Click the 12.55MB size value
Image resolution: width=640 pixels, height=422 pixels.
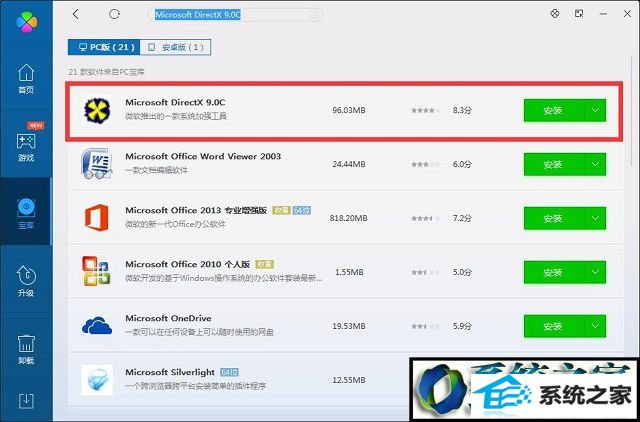349,380
